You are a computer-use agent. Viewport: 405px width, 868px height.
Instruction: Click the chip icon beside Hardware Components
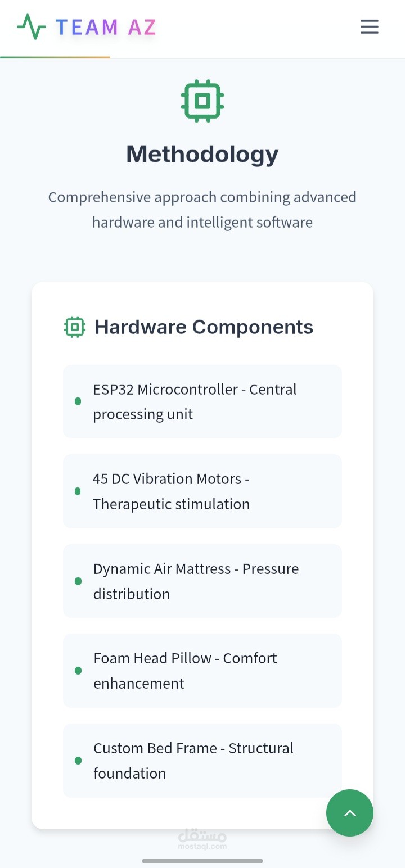click(x=75, y=327)
